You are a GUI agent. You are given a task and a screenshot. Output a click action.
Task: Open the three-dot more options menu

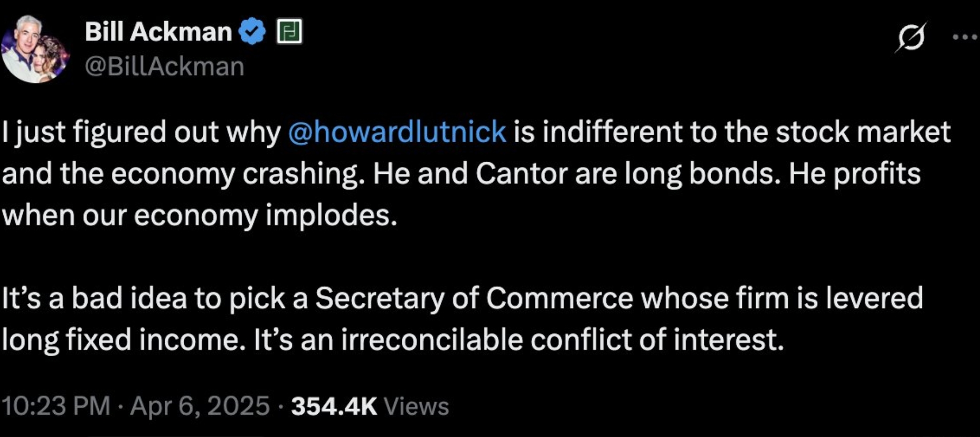[x=965, y=37]
